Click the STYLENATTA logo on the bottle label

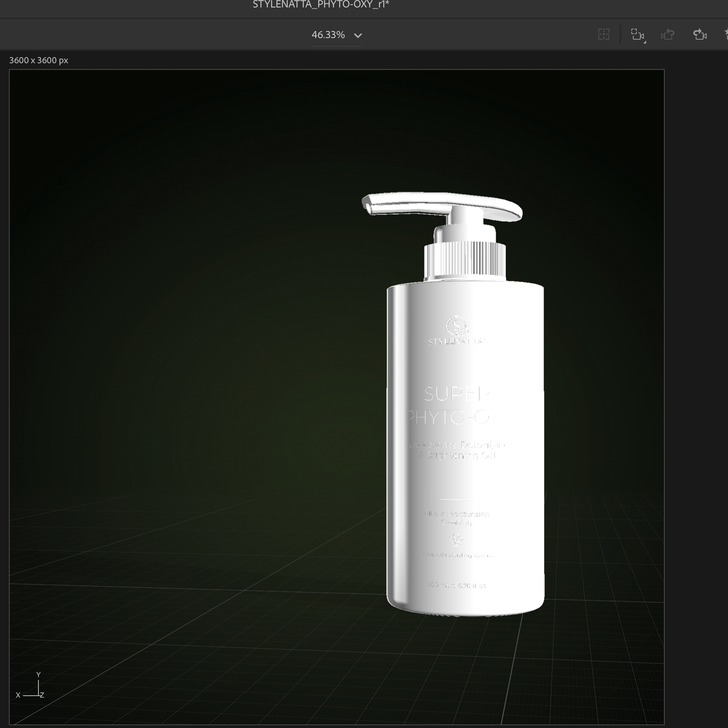click(457, 331)
